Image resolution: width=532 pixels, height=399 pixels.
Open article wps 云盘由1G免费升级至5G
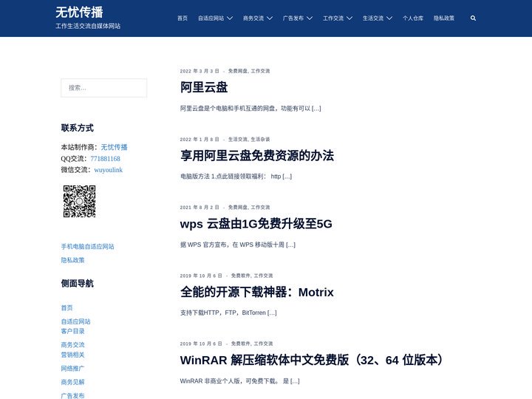(x=256, y=224)
